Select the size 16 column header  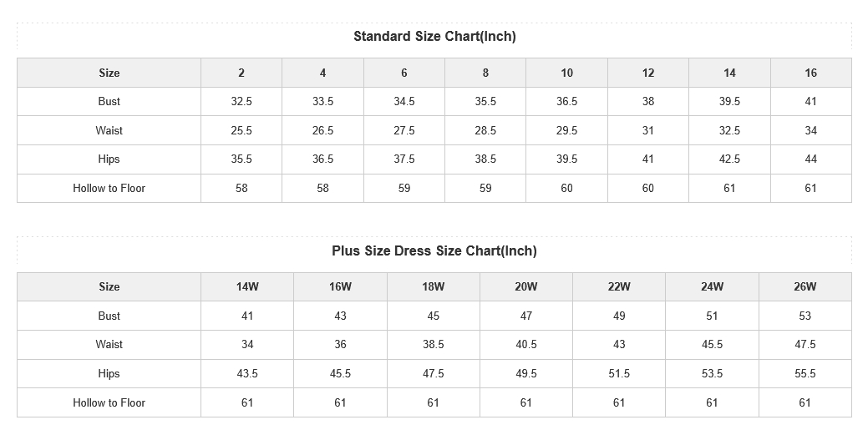tap(810, 73)
